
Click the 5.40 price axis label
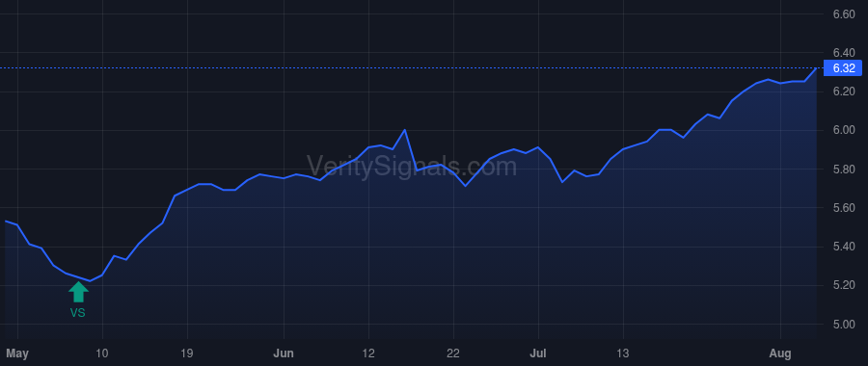point(844,247)
